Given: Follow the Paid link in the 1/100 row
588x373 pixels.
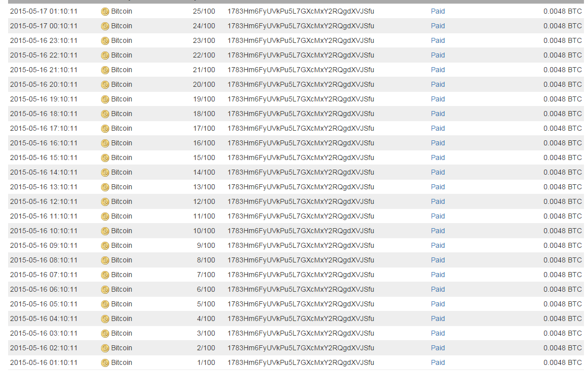Looking at the screenshot, I should [437, 362].
